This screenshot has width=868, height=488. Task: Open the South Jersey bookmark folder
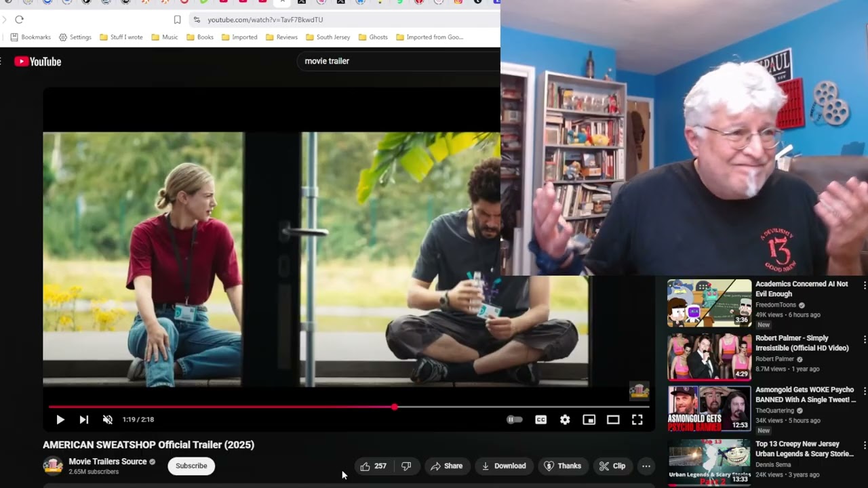point(328,37)
